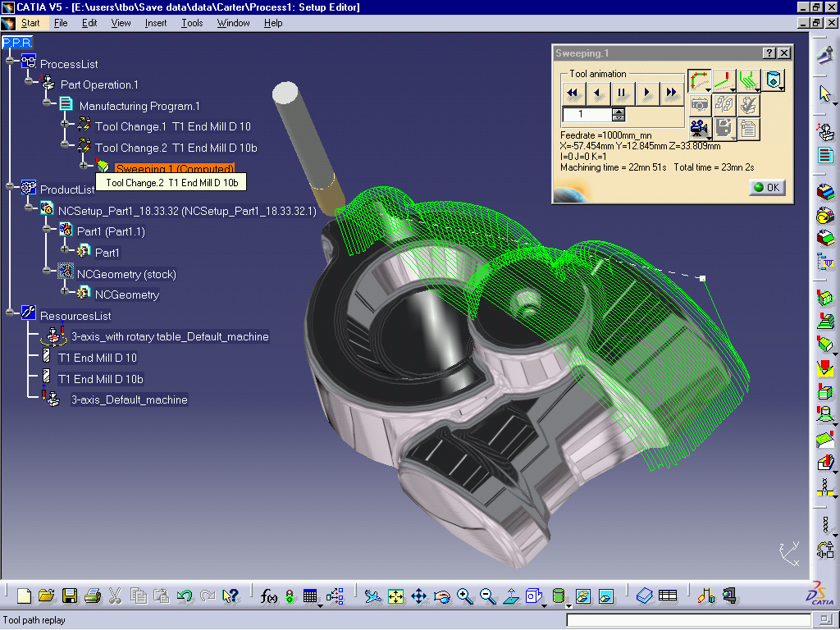The image size is (840, 630).
Task: Rewind tool animation to the start
Action: point(573,94)
